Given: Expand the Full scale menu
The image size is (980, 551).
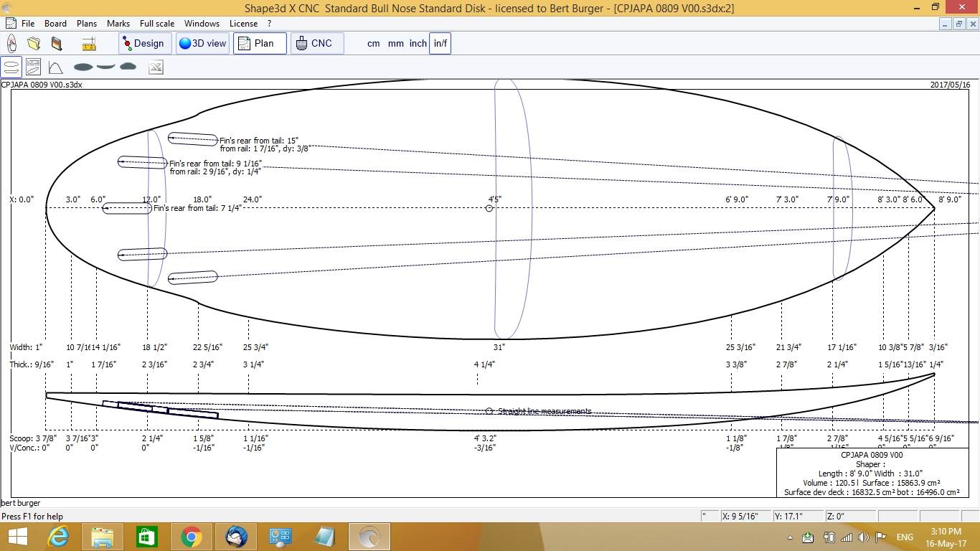Looking at the screenshot, I should tap(157, 24).
